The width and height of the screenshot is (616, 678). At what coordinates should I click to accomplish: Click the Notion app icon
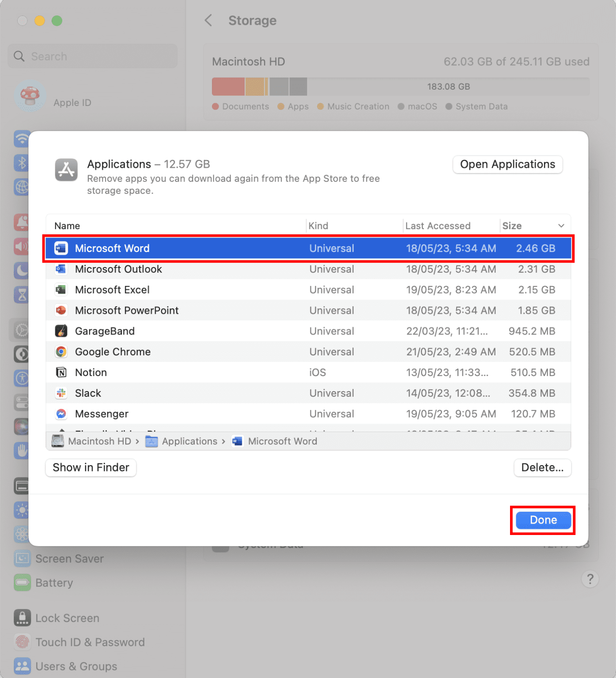61,372
